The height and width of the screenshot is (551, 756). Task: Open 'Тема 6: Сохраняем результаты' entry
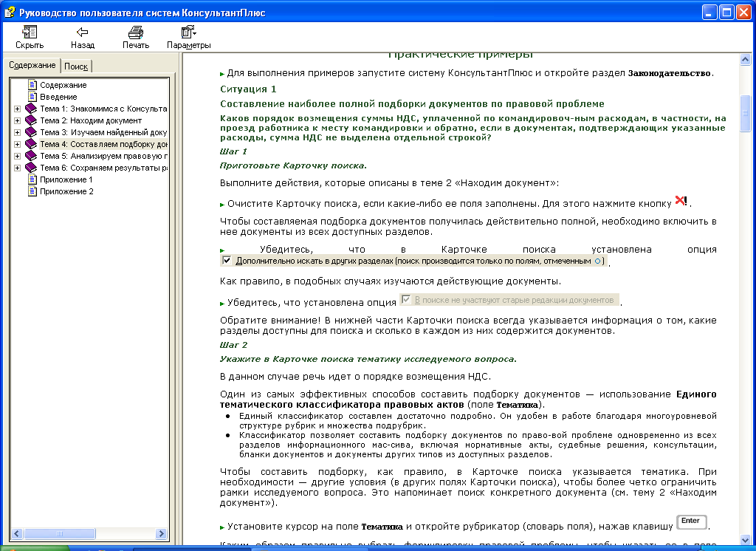point(103,168)
